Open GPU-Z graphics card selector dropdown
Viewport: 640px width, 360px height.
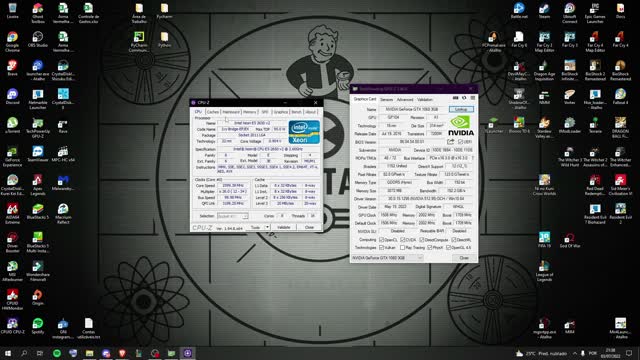point(387,258)
